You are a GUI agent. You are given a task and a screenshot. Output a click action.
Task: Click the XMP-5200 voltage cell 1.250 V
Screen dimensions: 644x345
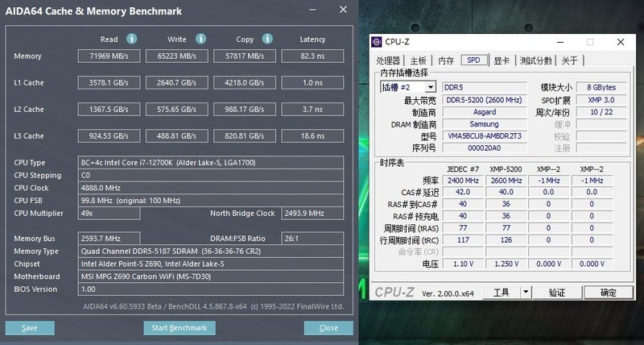[x=506, y=264]
